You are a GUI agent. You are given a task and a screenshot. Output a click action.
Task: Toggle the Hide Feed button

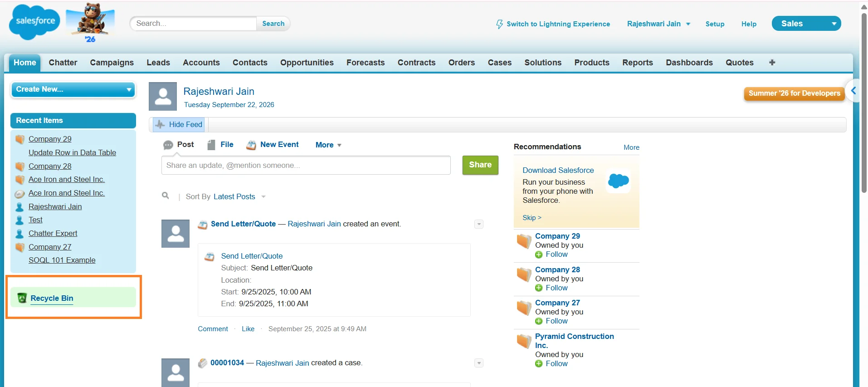pyautogui.click(x=179, y=124)
